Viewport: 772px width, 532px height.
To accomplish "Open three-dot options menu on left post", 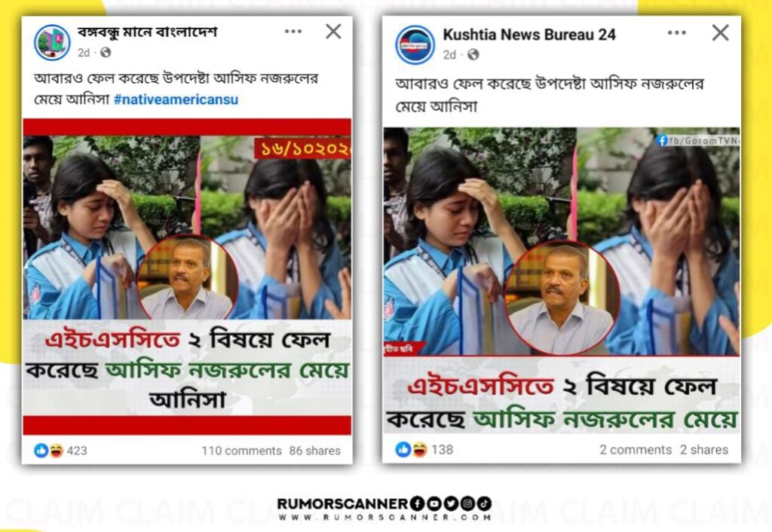I will click(293, 32).
